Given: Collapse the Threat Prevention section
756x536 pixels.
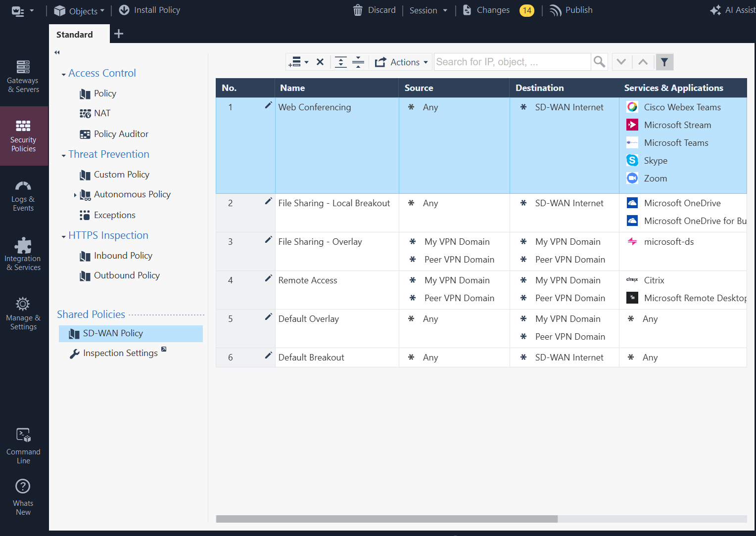Looking at the screenshot, I should click(63, 155).
